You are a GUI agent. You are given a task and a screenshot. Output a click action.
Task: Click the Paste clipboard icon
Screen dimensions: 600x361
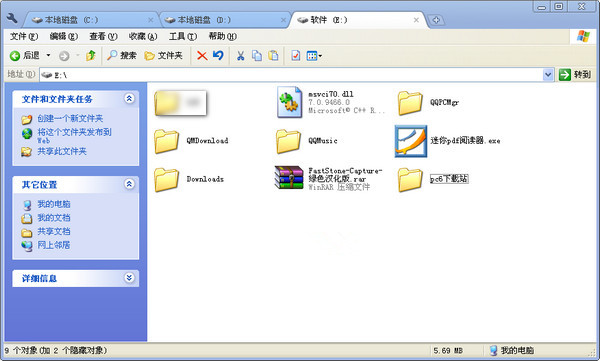point(273,56)
